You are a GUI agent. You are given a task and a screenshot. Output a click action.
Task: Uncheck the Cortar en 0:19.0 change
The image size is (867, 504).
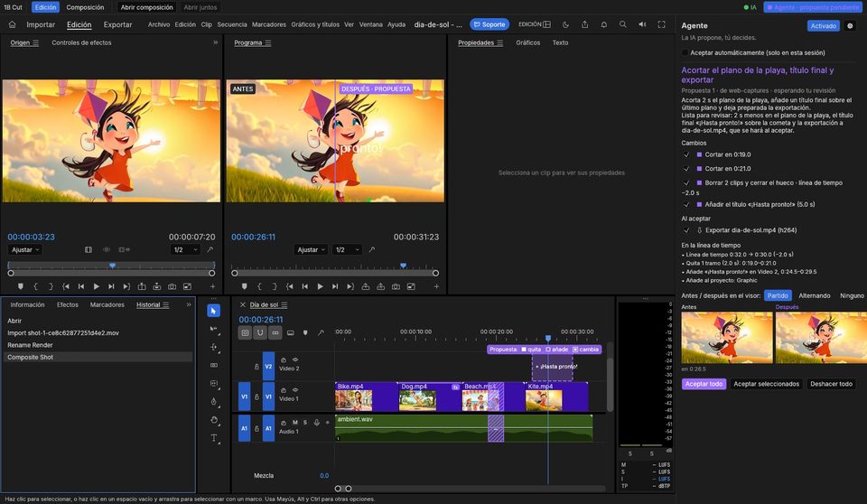[x=686, y=155]
